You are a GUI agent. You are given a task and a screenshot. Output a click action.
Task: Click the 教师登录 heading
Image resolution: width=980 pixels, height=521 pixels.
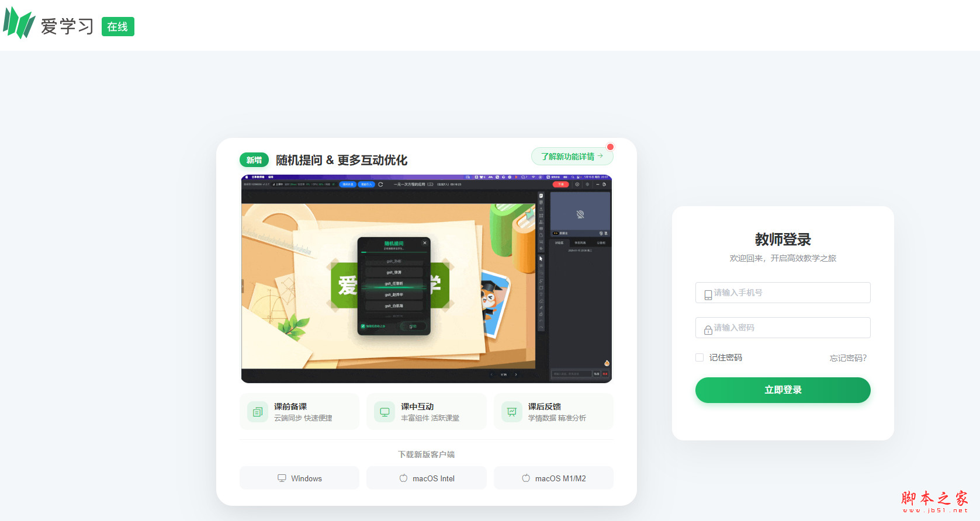point(783,239)
